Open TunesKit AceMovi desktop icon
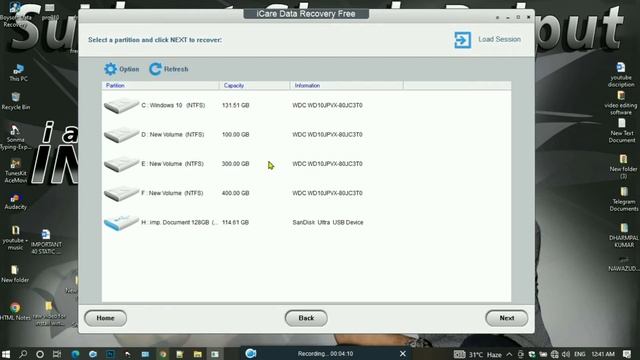The image size is (640, 360). 16,171
